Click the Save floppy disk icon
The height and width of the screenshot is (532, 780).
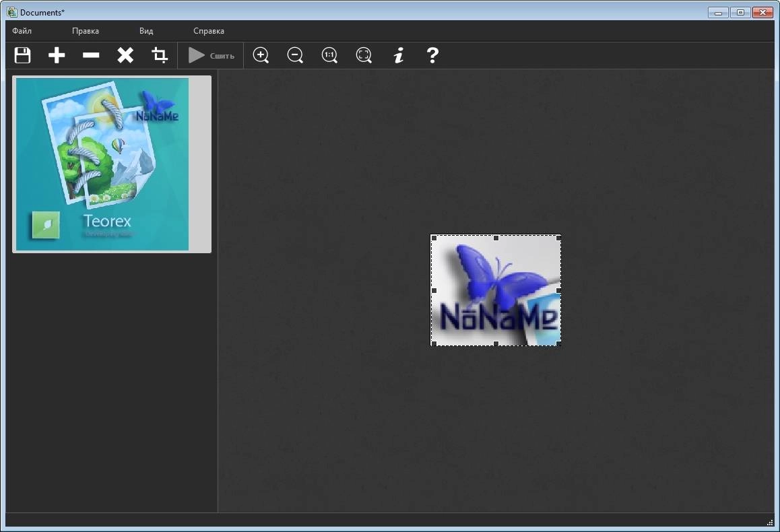(22, 55)
